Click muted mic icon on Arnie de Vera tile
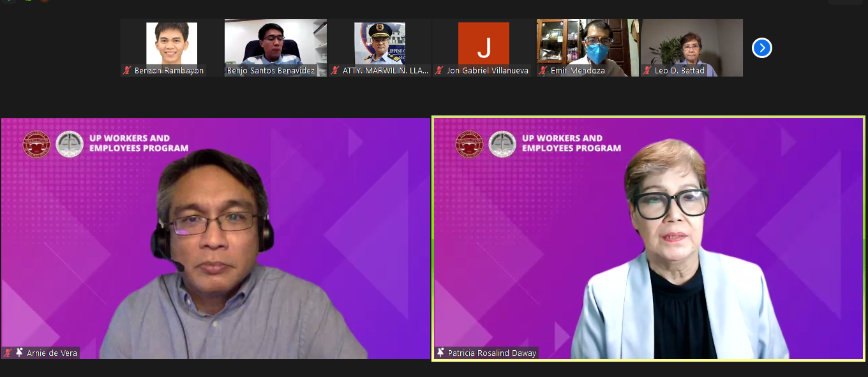Viewport: 868px width, 377px height. point(8,353)
